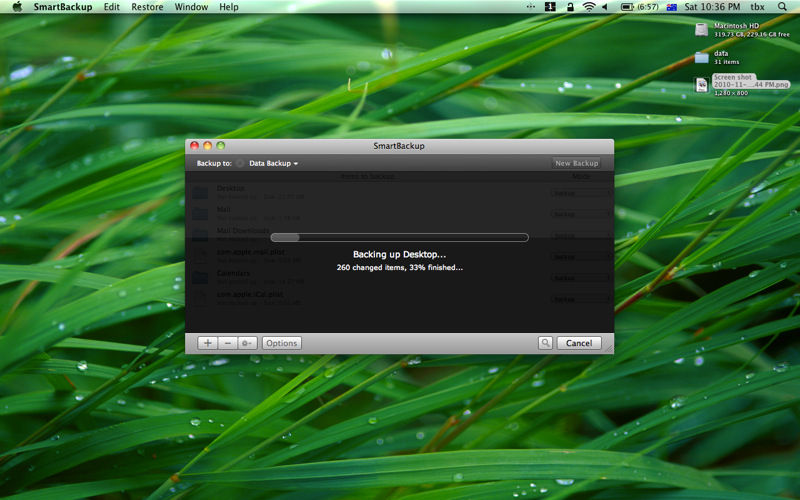This screenshot has height=500, width=800.
Task: Open the Data Backup destination dropdown
Action: (273, 163)
